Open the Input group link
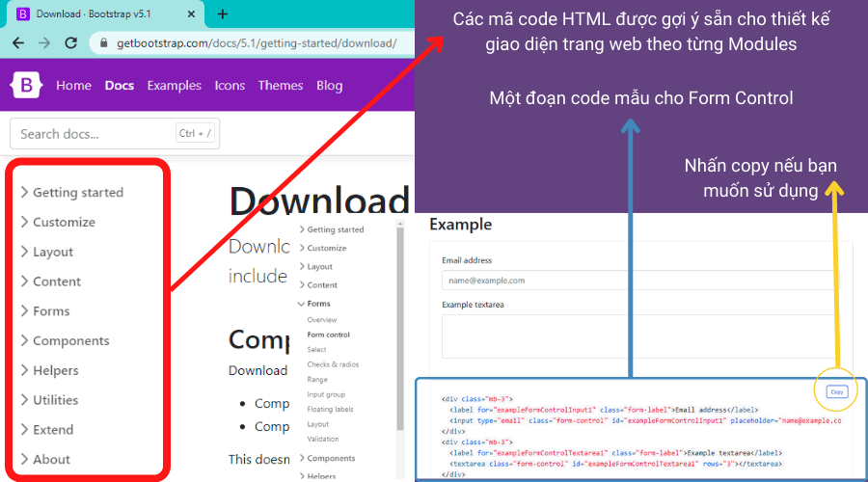The image size is (868, 482). coord(326,394)
